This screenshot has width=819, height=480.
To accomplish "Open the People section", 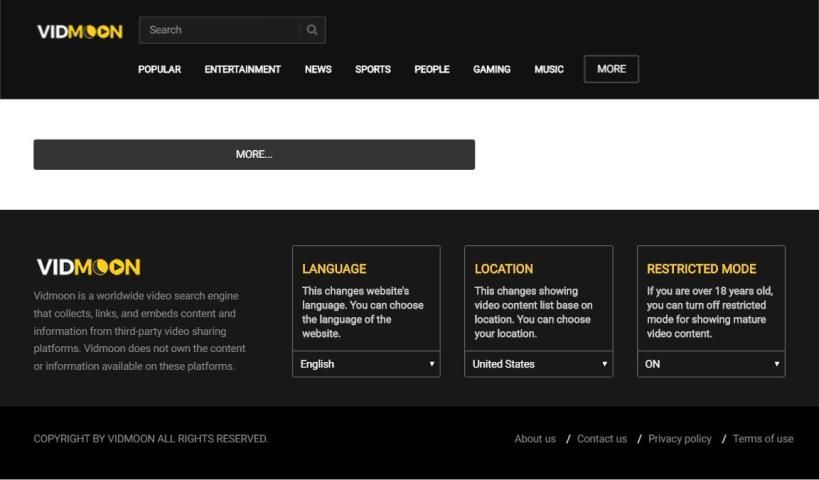I will pos(431,69).
